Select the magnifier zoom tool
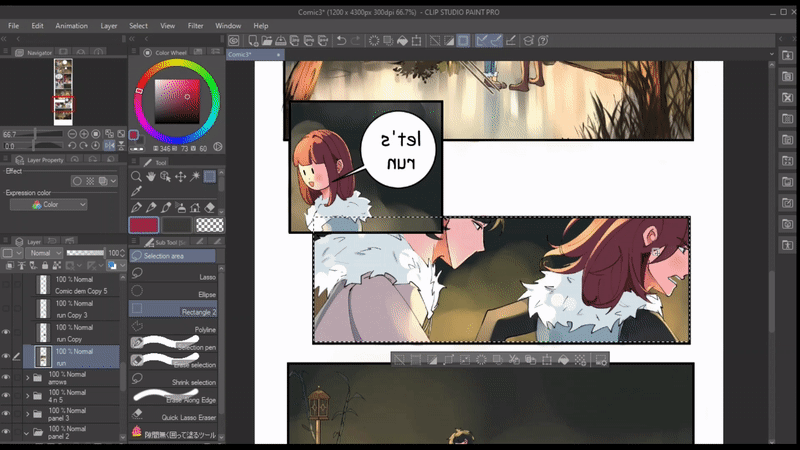 point(136,177)
